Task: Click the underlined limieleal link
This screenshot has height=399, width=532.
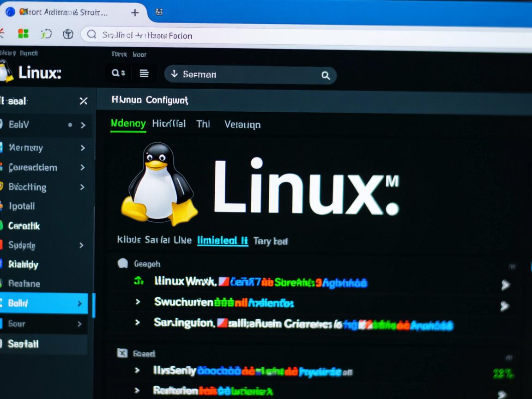Action: pyautogui.click(x=223, y=241)
